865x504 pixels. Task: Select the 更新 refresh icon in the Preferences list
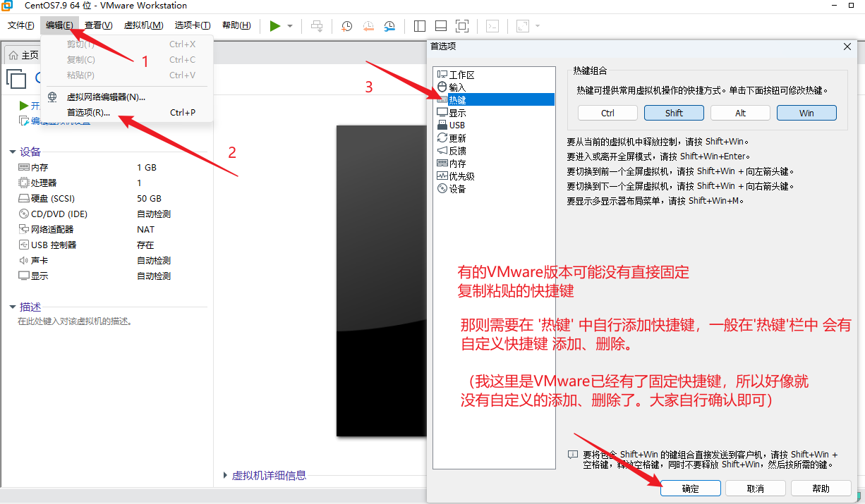coord(442,137)
